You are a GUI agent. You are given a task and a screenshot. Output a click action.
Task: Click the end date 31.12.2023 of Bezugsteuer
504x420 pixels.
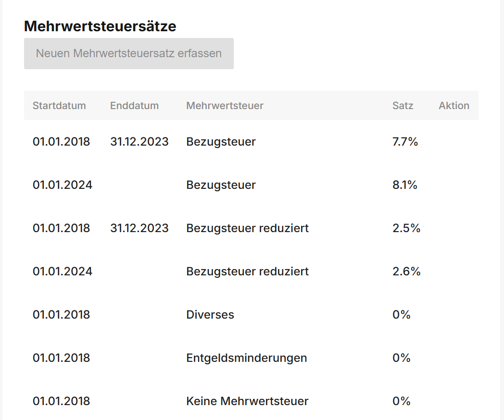click(139, 141)
